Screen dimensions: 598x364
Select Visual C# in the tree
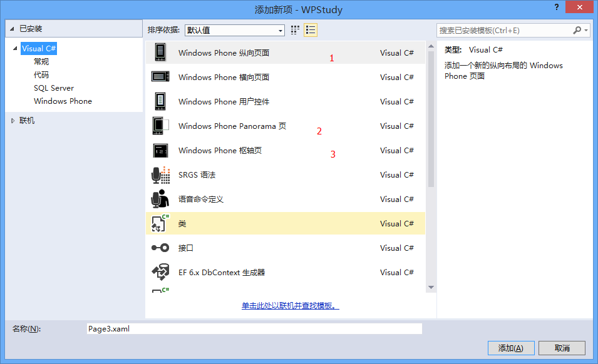pos(39,48)
